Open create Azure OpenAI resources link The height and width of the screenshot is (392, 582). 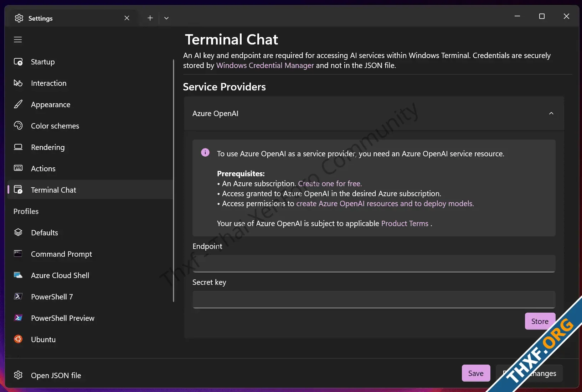point(385,204)
